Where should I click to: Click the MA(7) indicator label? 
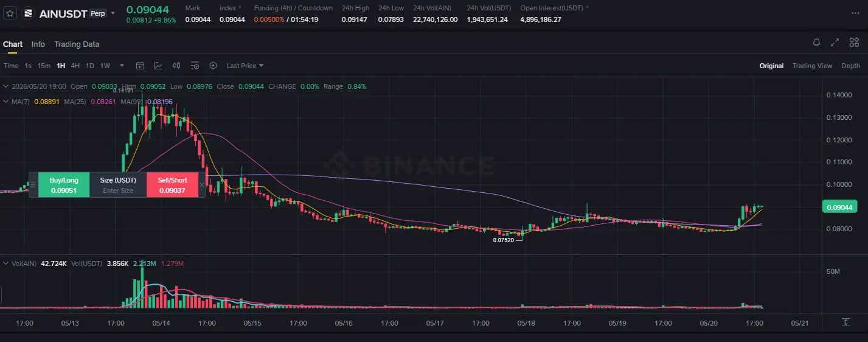pyautogui.click(x=21, y=102)
